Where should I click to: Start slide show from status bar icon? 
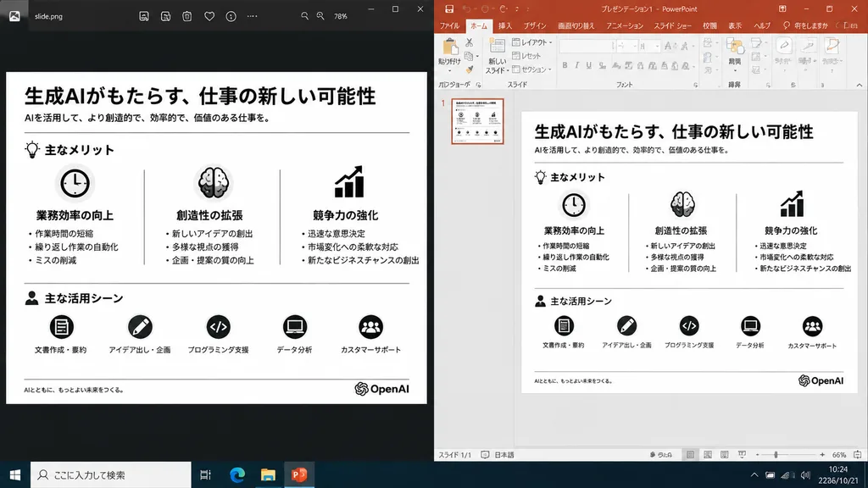pos(742,455)
